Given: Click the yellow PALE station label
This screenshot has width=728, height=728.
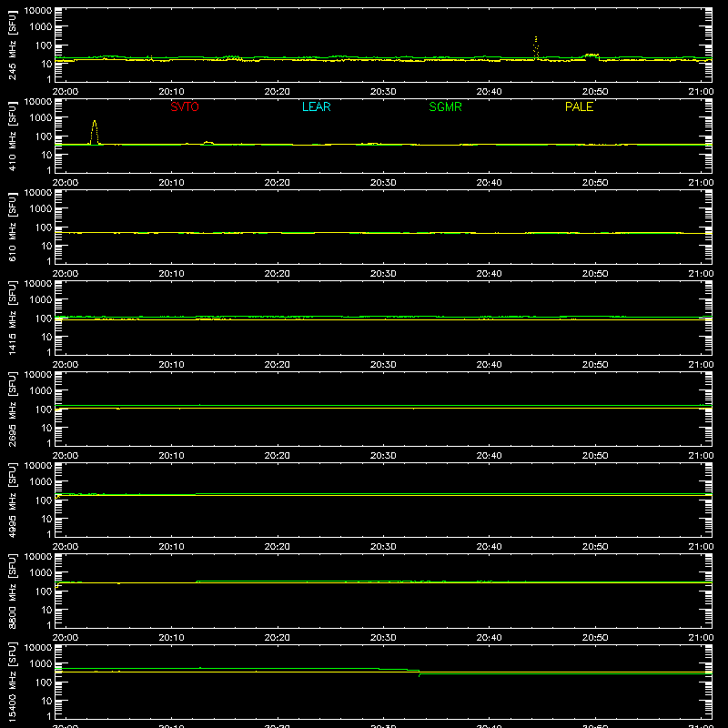Looking at the screenshot, I should pos(579,106).
